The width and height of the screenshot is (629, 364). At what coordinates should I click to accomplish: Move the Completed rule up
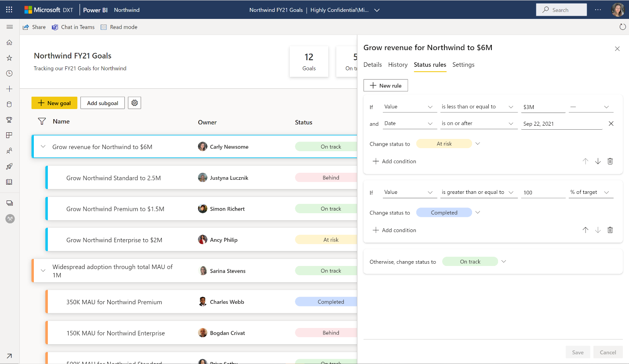(585, 230)
